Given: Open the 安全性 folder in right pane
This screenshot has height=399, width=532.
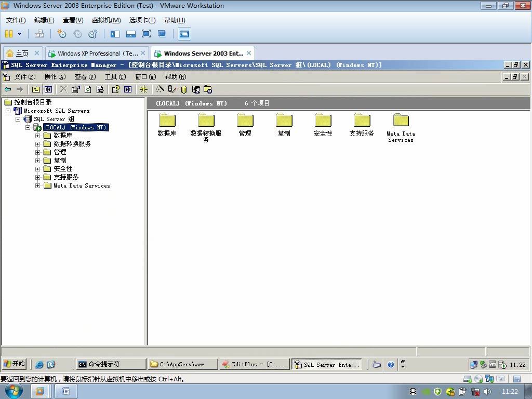Looking at the screenshot, I should coord(323,125).
